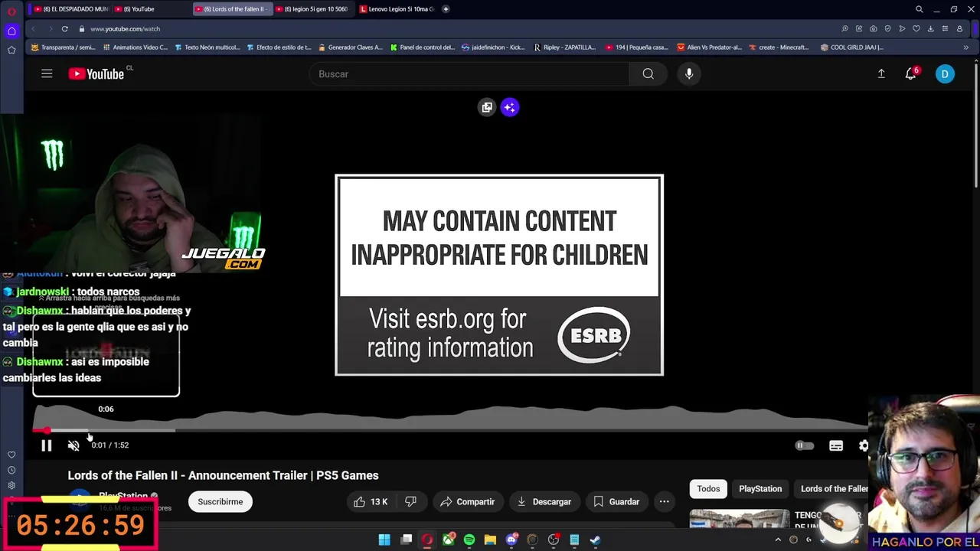
Task: Expand the bookmarks bar overflow chevron
Action: 965,47
